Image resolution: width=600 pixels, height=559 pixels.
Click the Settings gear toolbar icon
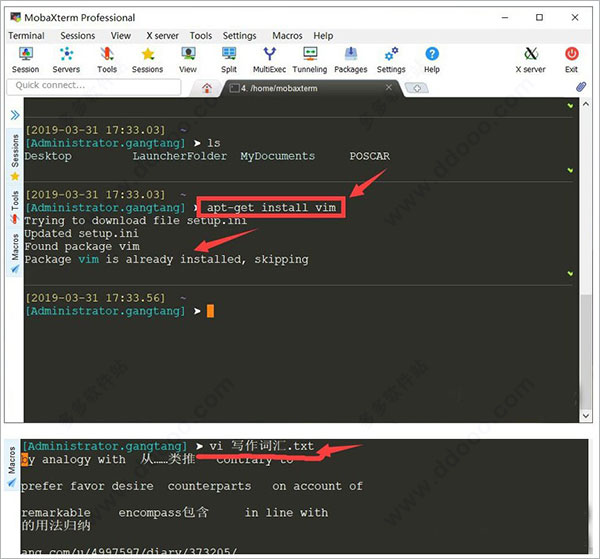[391, 59]
